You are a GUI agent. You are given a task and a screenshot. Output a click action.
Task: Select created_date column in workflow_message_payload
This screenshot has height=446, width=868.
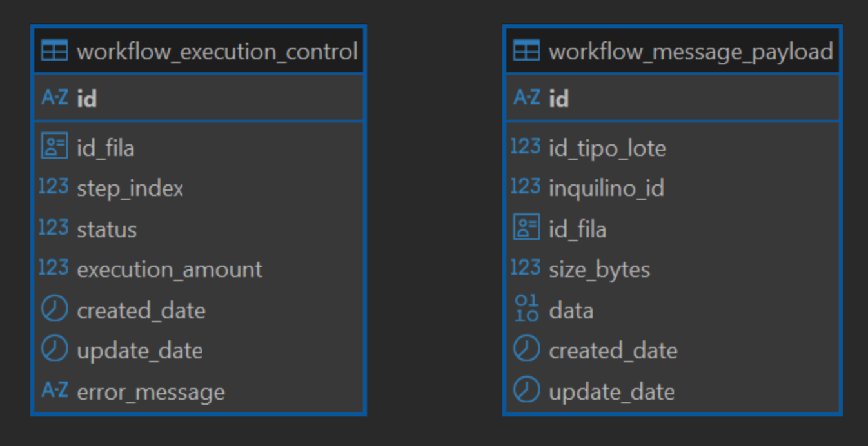coord(613,351)
